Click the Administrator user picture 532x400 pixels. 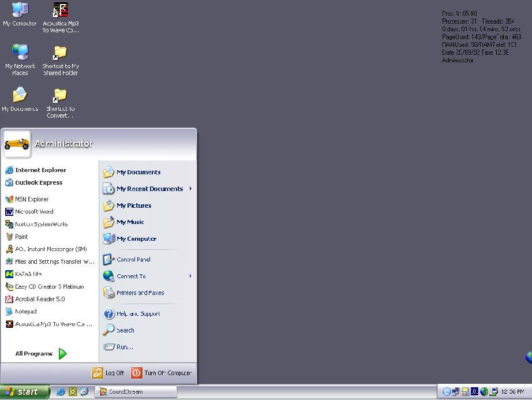pos(17,144)
